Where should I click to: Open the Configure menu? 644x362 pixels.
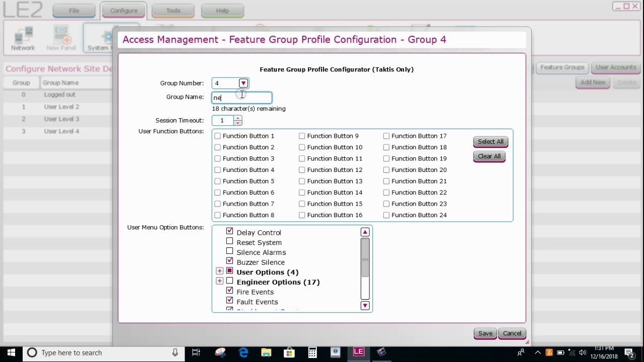click(x=124, y=10)
